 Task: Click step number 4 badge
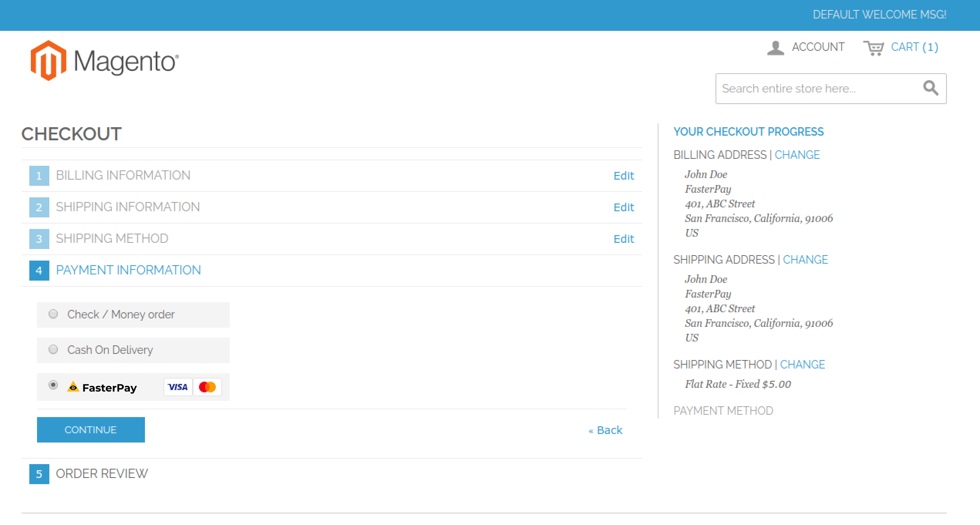point(39,271)
